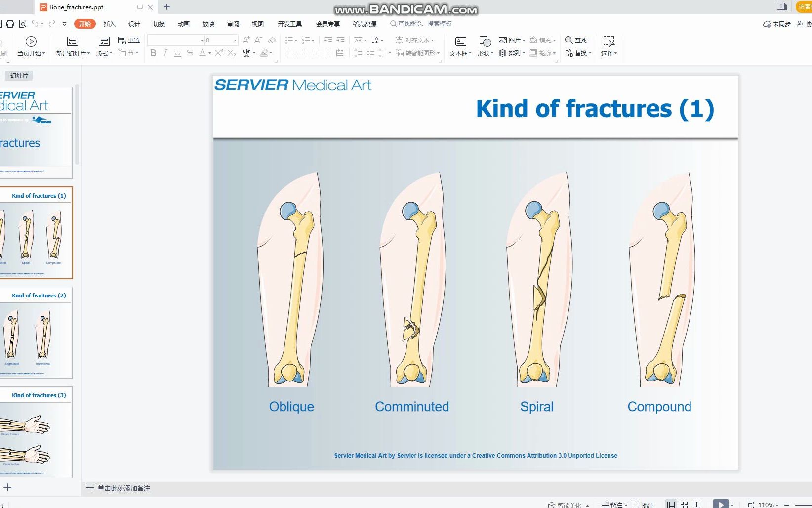The image size is (812, 508).
Task: Click the undo arrow icon
Action: click(x=35, y=24)
